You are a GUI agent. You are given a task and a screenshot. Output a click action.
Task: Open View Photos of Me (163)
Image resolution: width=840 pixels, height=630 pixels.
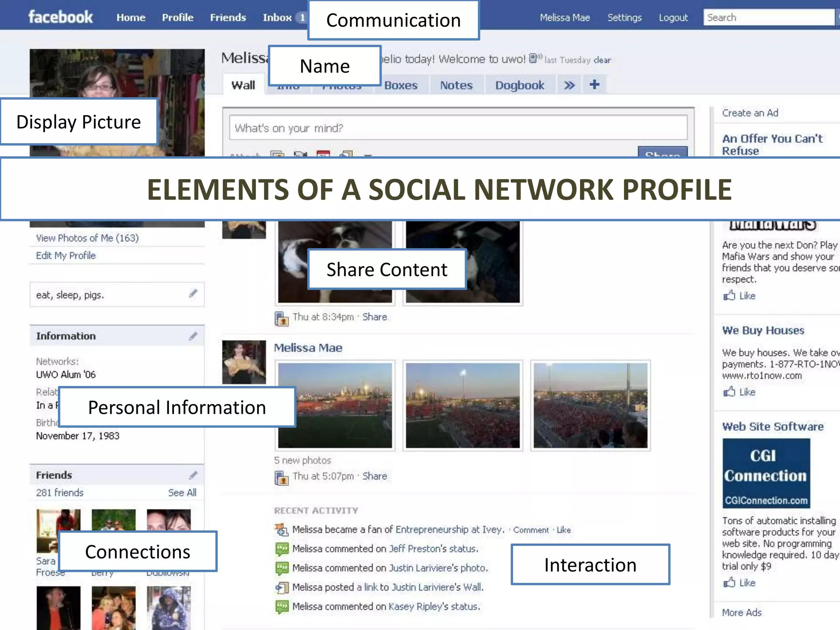(x=87, y=238)
